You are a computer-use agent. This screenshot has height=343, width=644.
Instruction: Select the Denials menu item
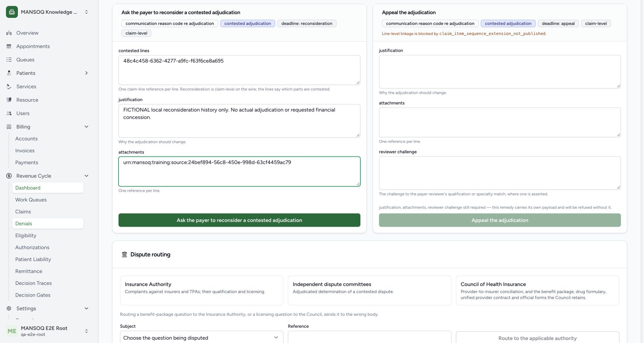pos(48,223)
